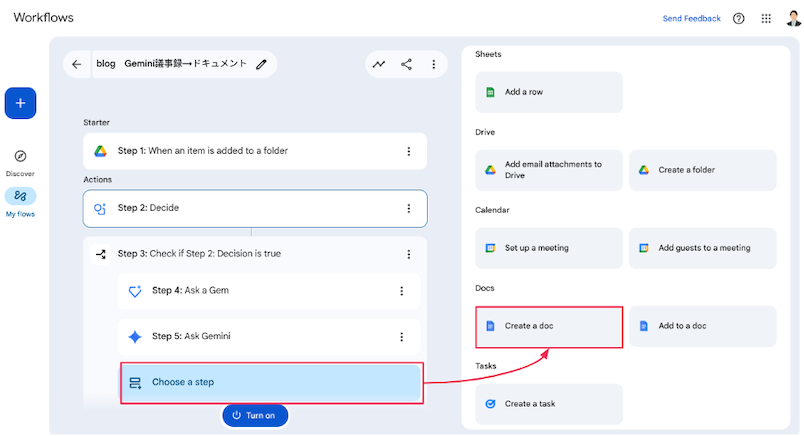Choose Add email attachments to Drive
Image resolution: width=804 pixels, height=436 pixels.
click(549, 170)
